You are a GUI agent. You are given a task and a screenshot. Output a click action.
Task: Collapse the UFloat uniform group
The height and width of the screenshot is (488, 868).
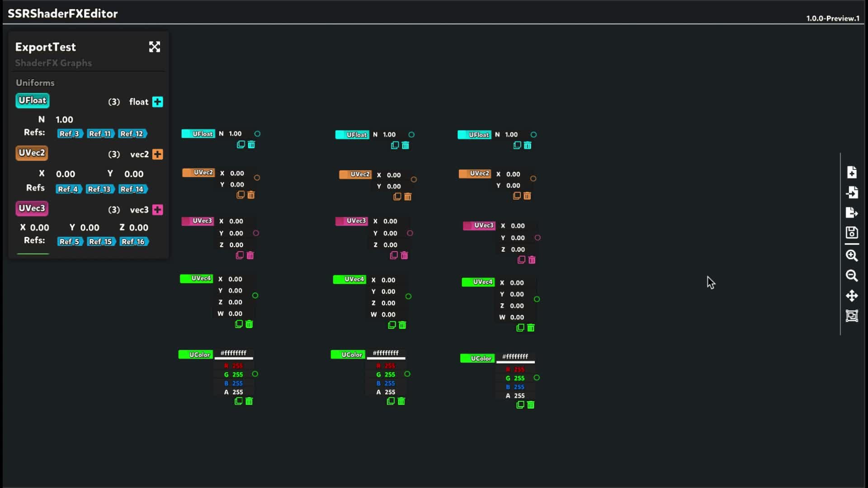(x=32, y=101)
